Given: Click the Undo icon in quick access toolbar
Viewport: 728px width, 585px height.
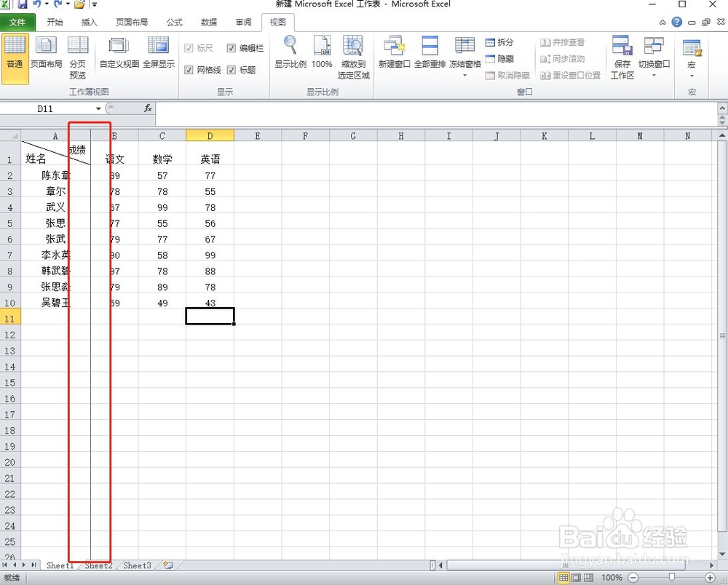Looking at the screenshot, I should [x=36, y=4].
